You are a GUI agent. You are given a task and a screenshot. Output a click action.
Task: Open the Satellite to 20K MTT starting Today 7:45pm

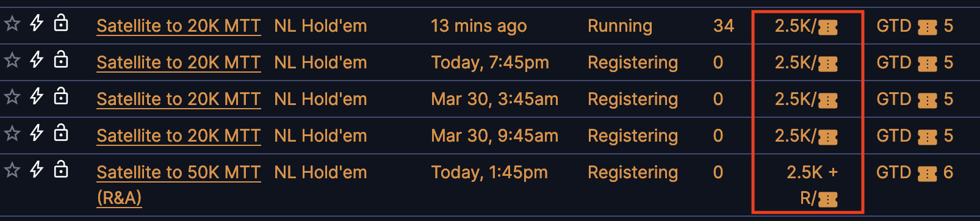[x=179, y=63]
